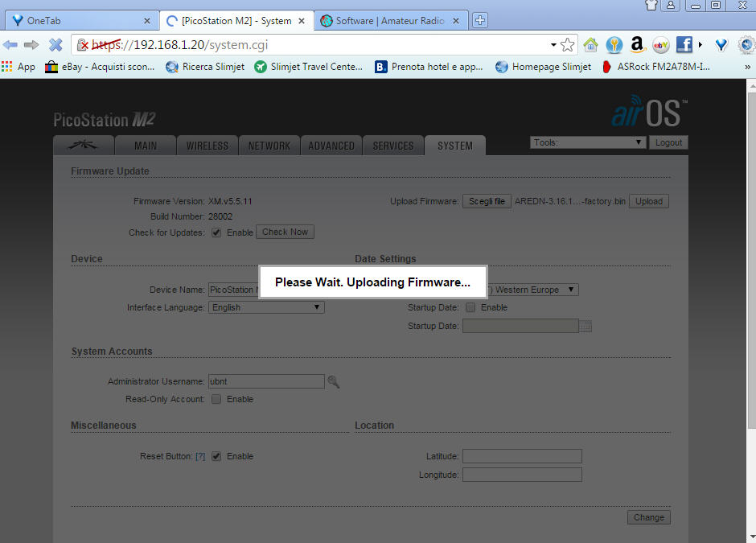Click the lightbulb extension icon in toolbar
This screenshot has height=543, width=756.
pyautogui.click(x=614, y=45)
